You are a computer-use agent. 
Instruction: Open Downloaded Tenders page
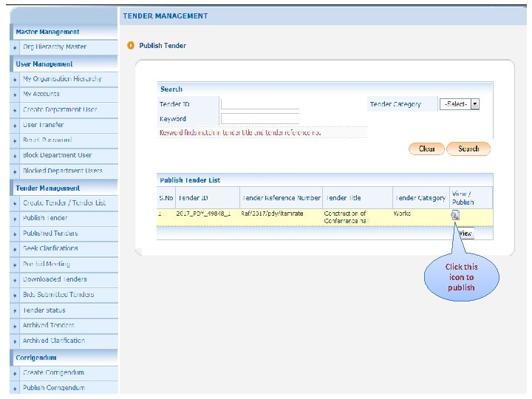(55, 279)
